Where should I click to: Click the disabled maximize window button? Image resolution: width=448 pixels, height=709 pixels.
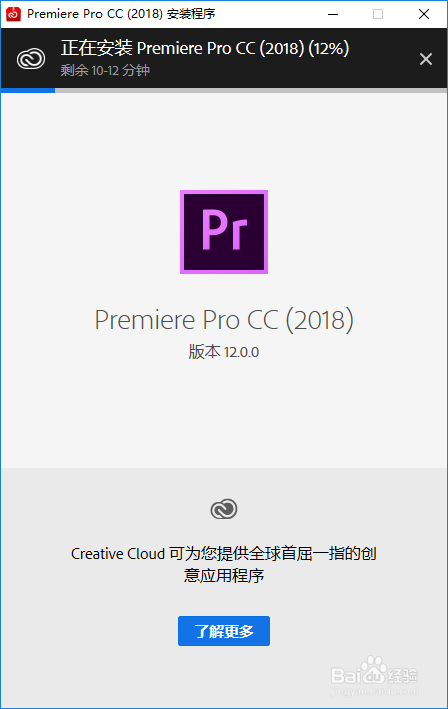click(x=378, y=14)
